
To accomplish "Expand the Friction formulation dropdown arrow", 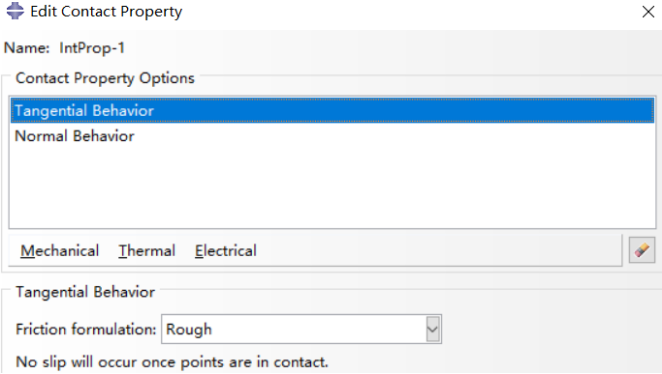I will pyautogui.click(x=433, y=329).
